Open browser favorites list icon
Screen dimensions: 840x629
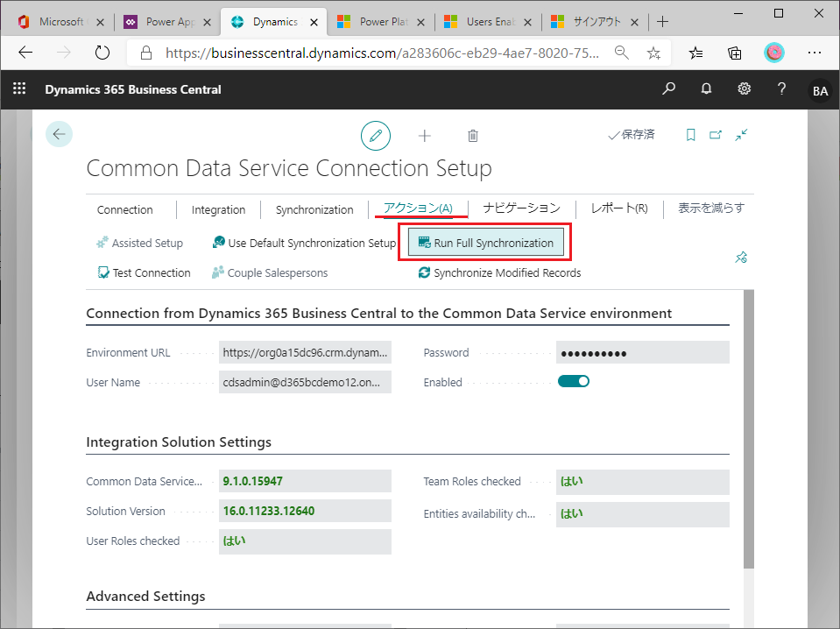point(695,53)
